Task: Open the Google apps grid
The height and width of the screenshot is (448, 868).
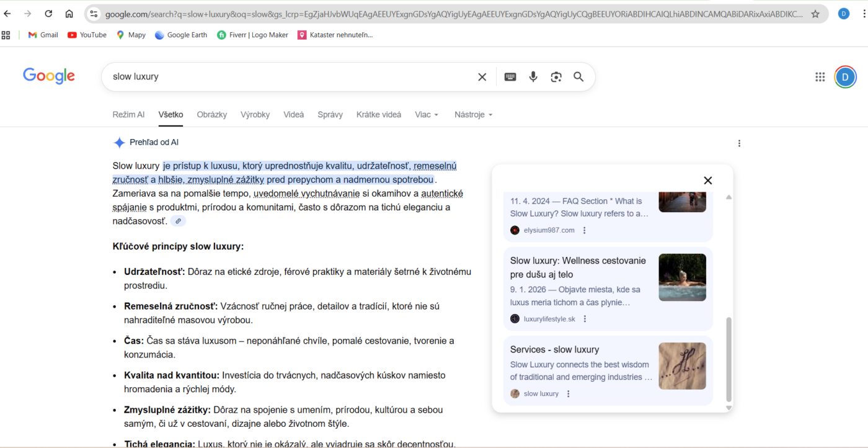Action: pyautogui.click(x=820, y=77)
